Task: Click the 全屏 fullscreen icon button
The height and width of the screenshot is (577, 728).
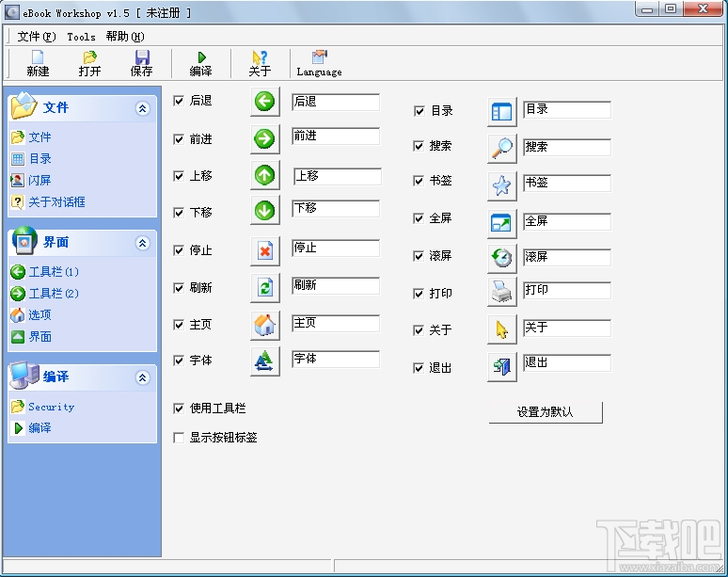Action: click(x=502, y=224)
